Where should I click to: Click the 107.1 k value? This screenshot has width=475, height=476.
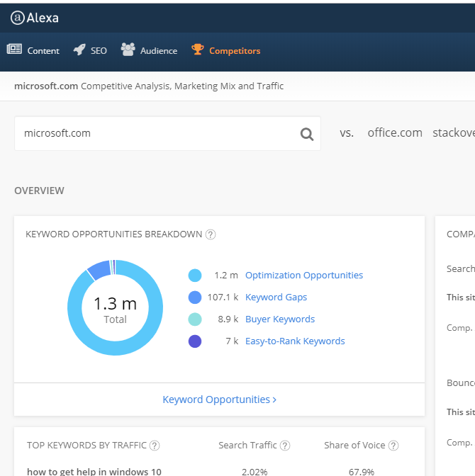[223, 297]
